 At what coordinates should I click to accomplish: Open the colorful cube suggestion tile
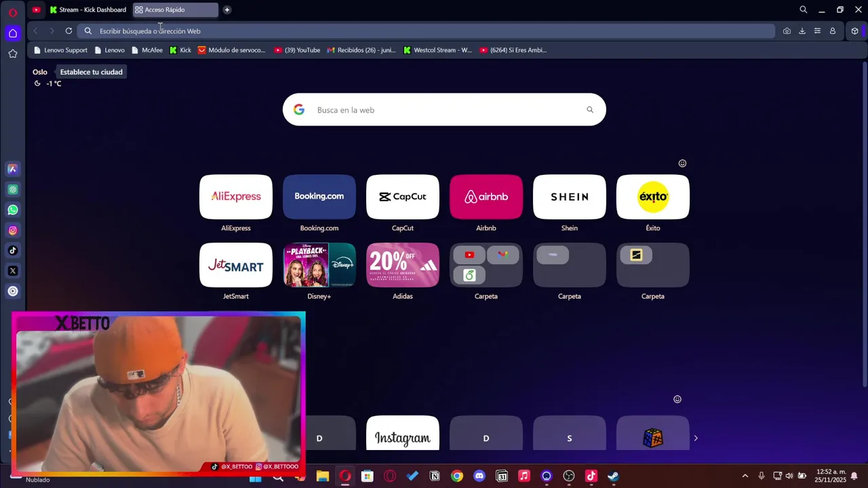click(x=653, y=433)
